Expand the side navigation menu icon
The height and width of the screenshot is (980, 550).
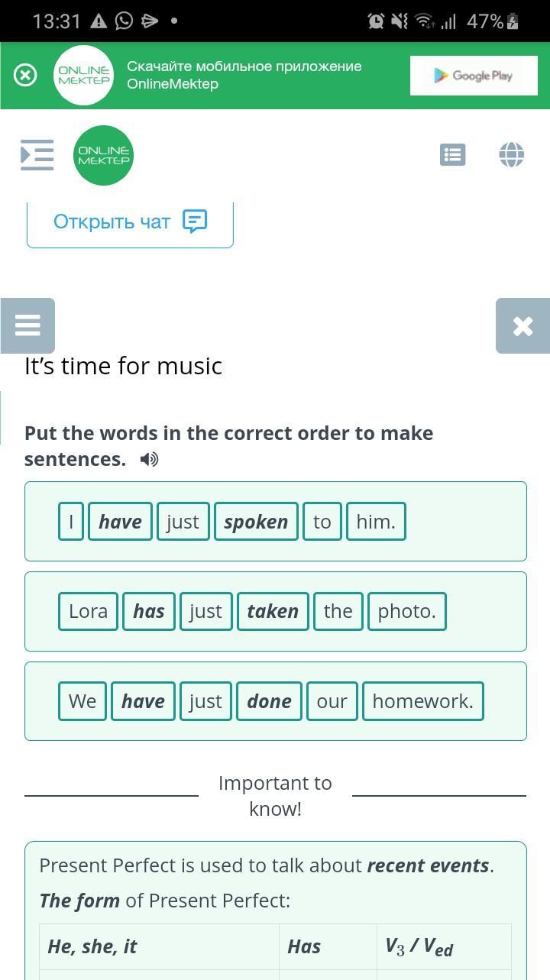pyautogui.click(x=37, y=154)
